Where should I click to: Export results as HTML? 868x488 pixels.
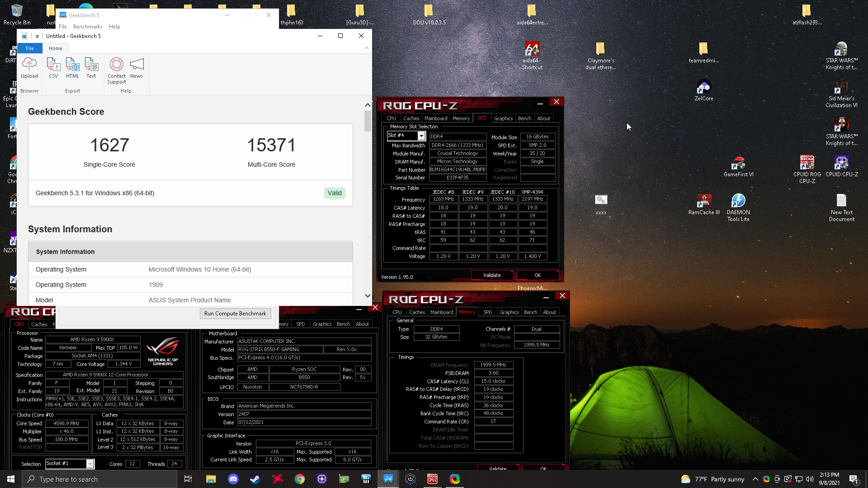[x=72, y=68]
